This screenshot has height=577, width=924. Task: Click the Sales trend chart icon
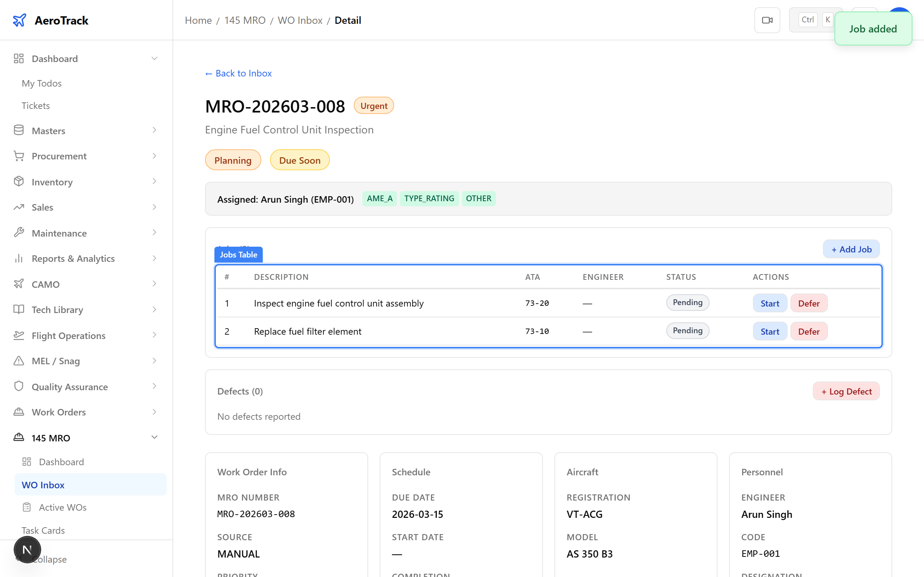pyautogui.click(x=19, y=207)
